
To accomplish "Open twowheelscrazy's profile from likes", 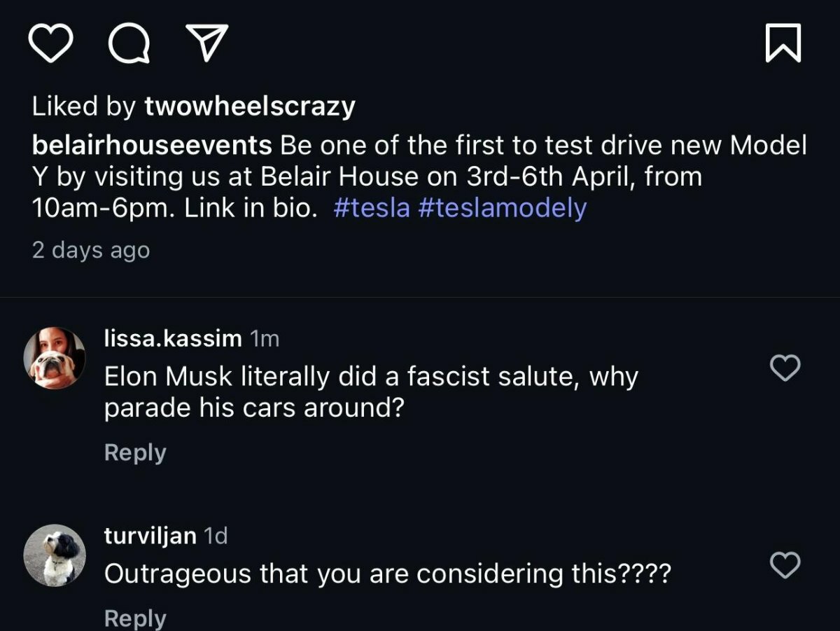I will coord(250,106).
